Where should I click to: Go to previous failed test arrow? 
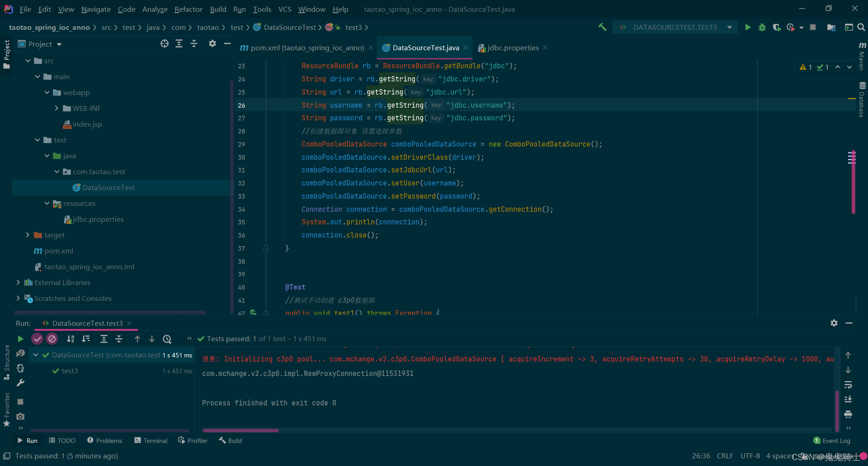pos(137,339)
